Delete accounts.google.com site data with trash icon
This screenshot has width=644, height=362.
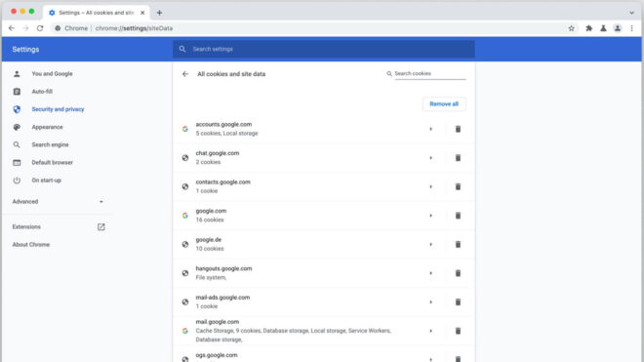click(x=458, y=129)
